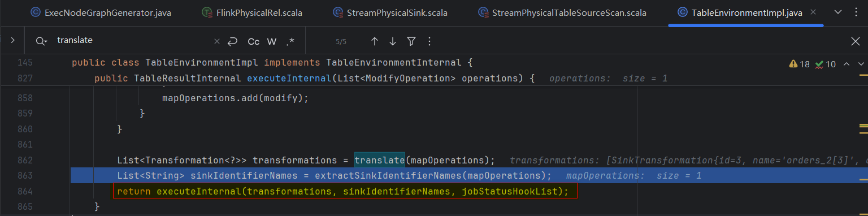Viewport: 868px width, 216px height.
Task: Jump to previous search occurrence arrow
Action: [x=374, y=41]
